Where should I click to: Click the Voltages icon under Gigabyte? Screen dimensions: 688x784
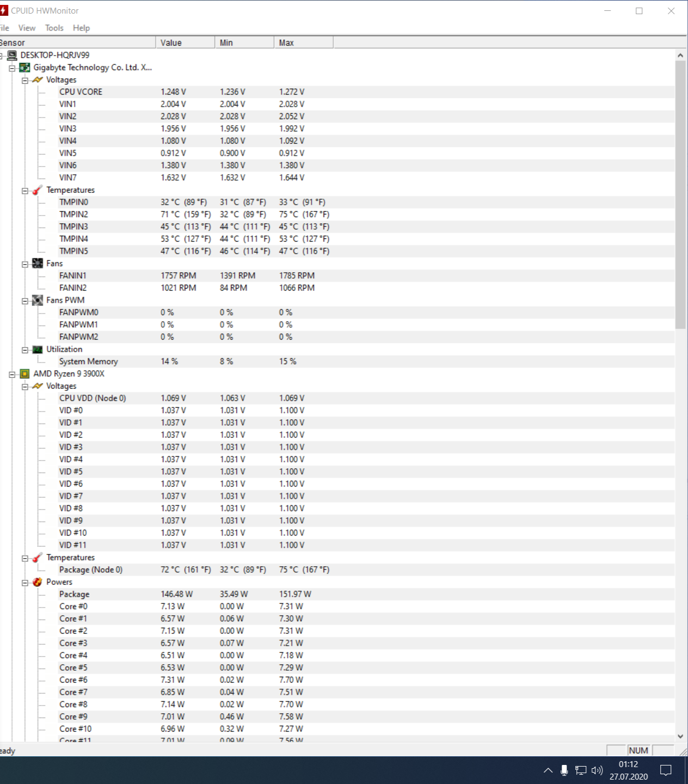(x=38, y=80)
